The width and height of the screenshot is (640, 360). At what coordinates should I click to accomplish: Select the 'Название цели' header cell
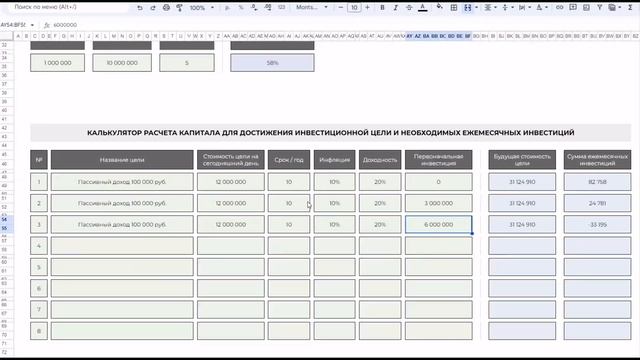[x=122, y=160]
